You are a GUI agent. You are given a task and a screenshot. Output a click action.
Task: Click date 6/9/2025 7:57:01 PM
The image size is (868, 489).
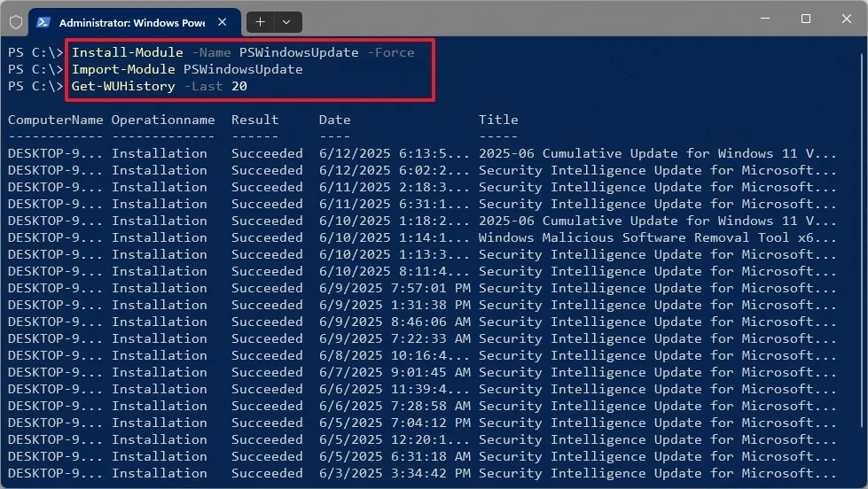tap(395, 288)
